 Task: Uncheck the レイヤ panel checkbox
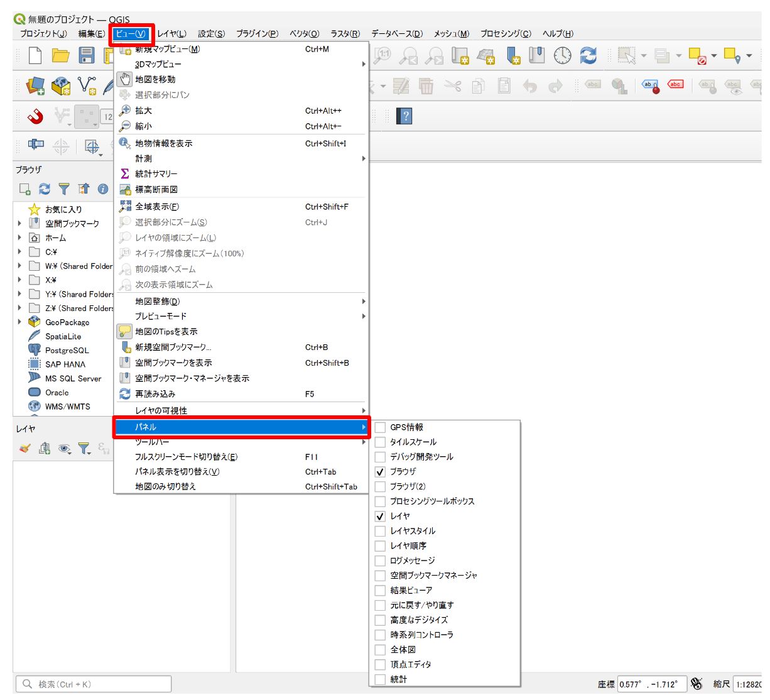click(x=380, y=516)
